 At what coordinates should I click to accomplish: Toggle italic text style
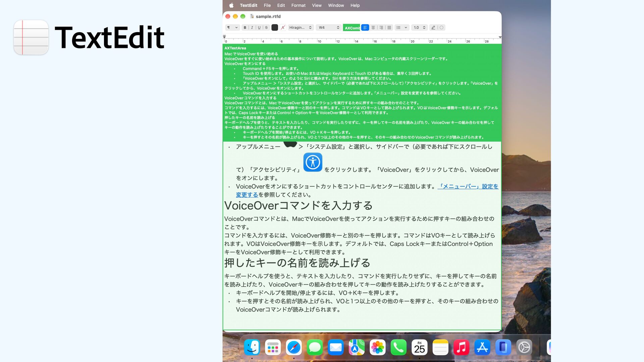click(x=252, y=28)
